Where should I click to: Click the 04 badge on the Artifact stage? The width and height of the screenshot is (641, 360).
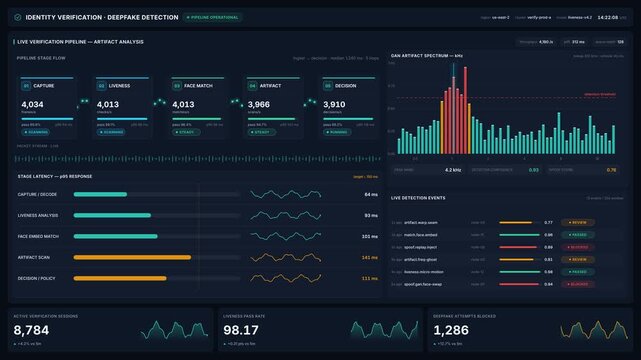[x=252, y=86]
